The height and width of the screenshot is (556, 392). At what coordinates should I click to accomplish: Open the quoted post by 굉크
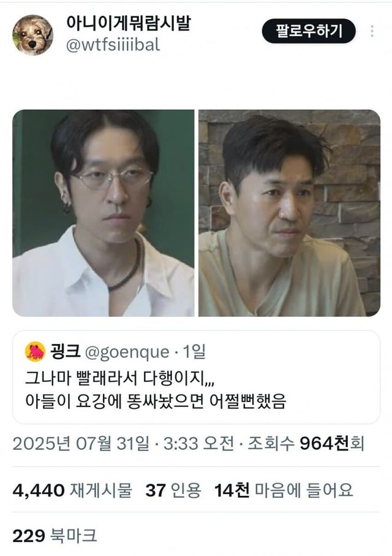pyautogui.click(x=196, y=377)
